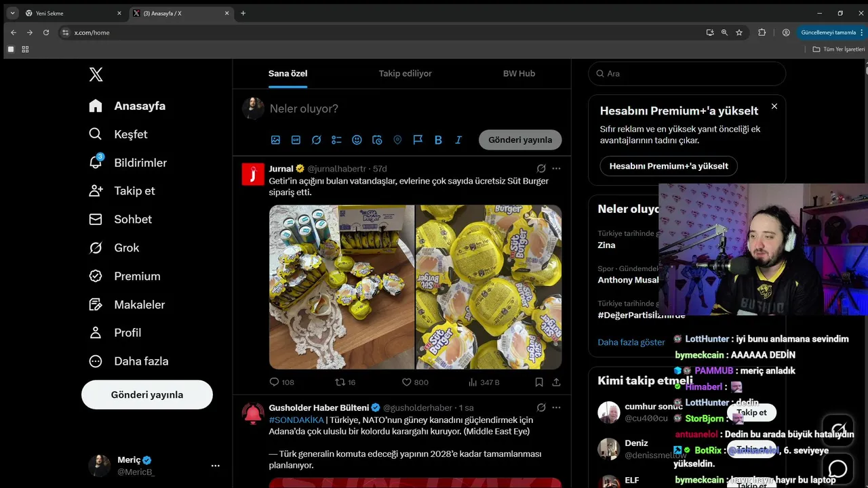Switch to the Sana özel tab
The image size is (868, 488).
click(288, 73)
